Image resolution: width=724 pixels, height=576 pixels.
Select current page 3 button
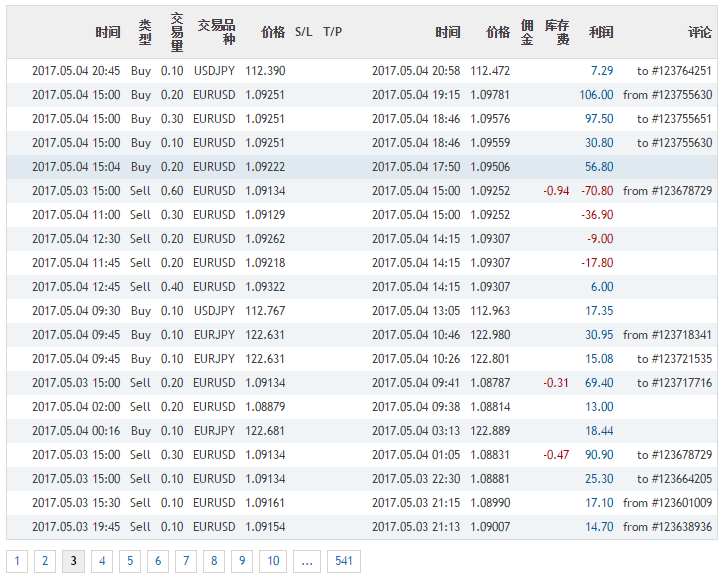coord(73,561)
